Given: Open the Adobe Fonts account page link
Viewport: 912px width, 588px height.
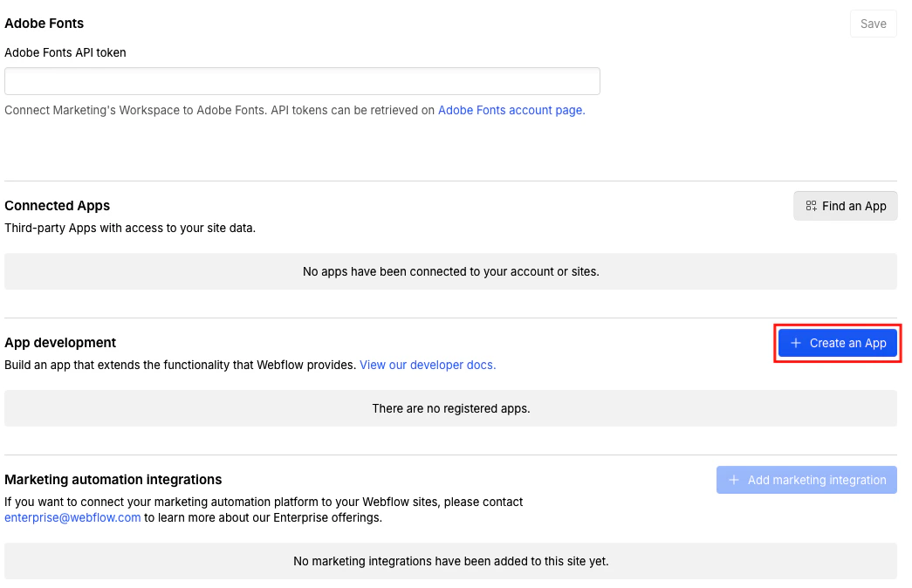Looking at the screenshot, I should pyautogui.click(x=511, y=111).
